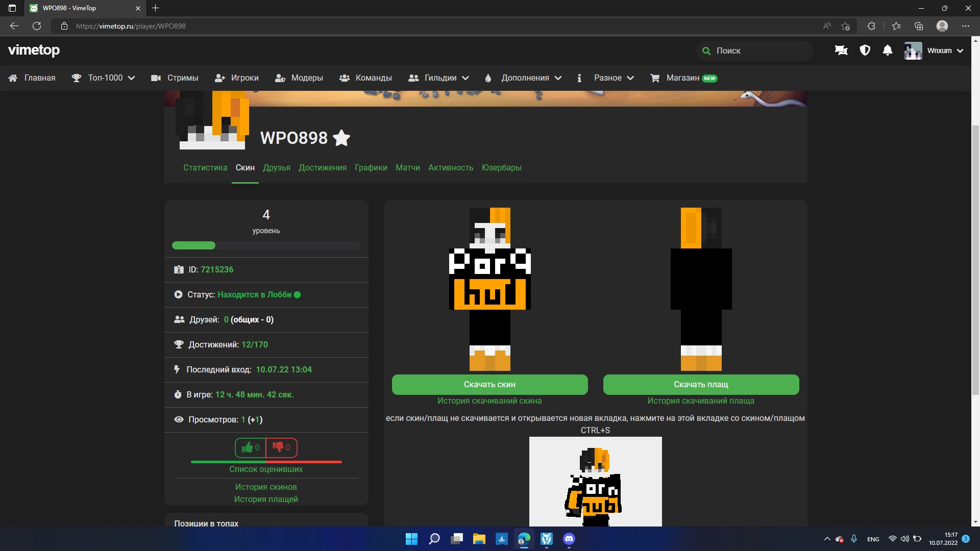
Task: Click the Поиск search field
Action: (755, 51)
